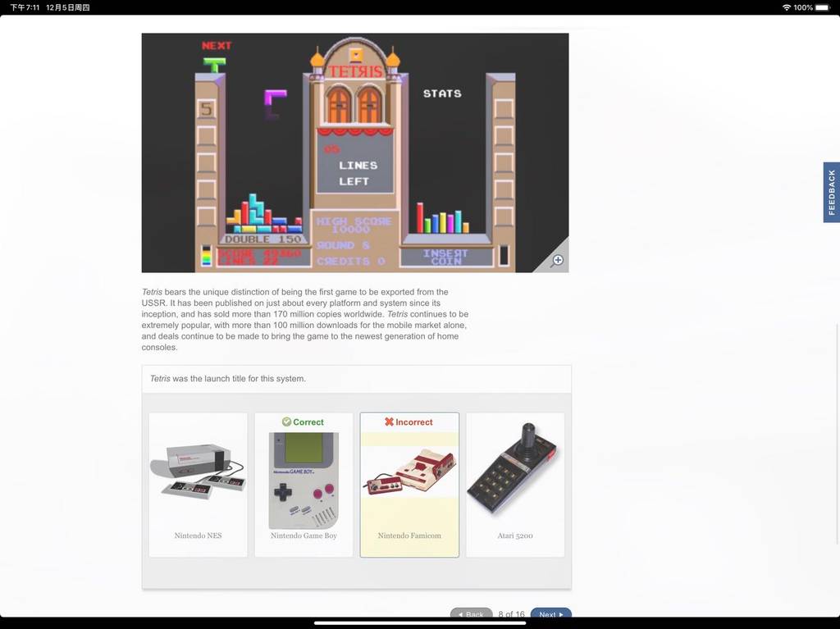Go to the Next page
Viewport: 840px width, 629px height.
click(x=550, y=613)
